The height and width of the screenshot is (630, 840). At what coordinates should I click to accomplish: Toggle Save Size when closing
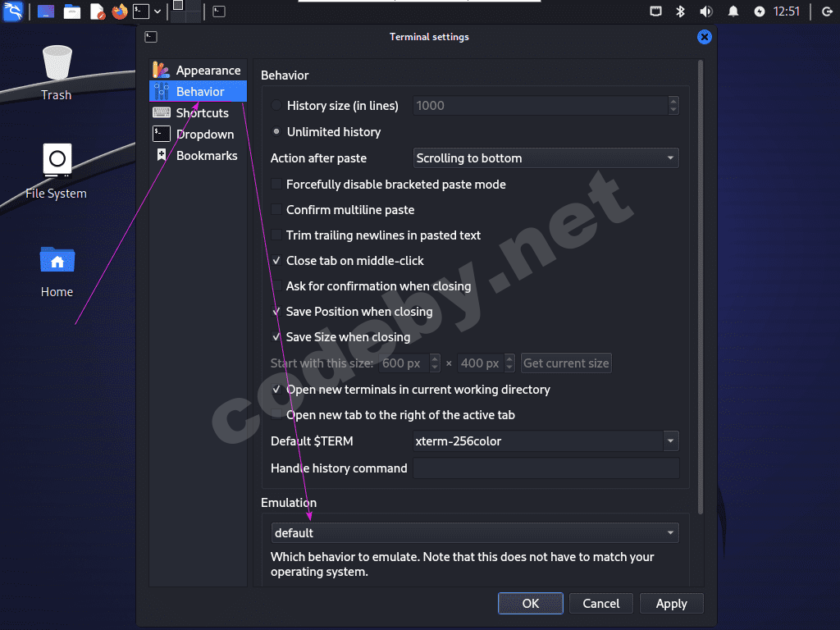coord(276,337)
